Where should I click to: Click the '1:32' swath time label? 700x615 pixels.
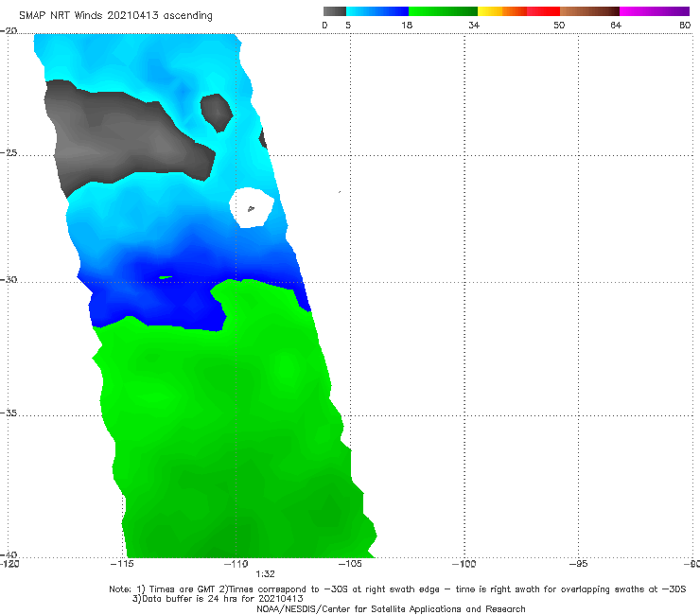click(265, 574)
